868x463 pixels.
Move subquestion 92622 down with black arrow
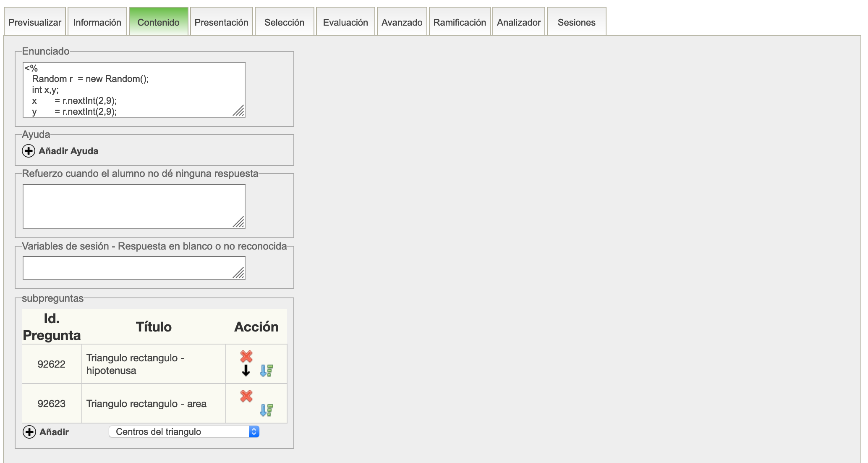click(x=246, y=371)
